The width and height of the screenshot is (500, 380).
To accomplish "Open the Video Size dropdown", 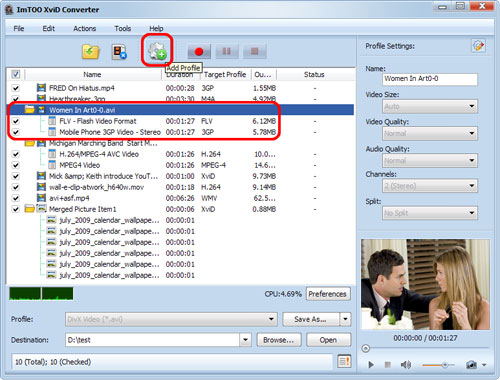I will pyautogui.click(x=430, y=106).
